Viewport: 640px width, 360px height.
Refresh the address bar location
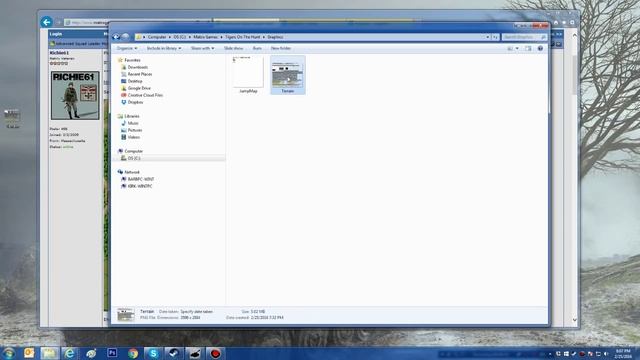[495, 37]
